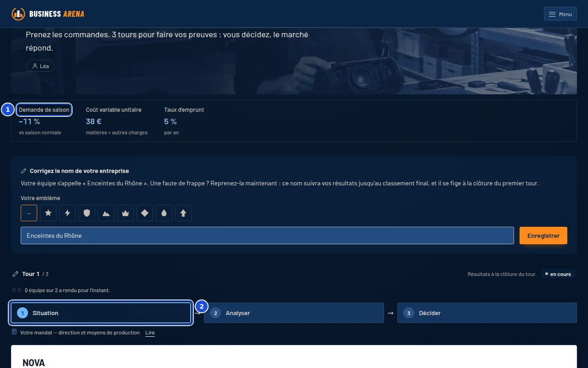Click the −11 % demand value

29,121
